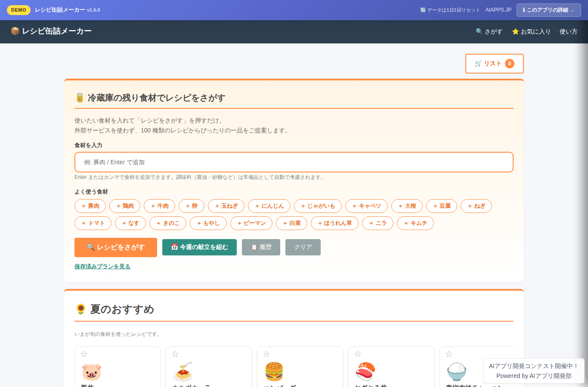Add キムチ ingredient chip
588x387 pixels.
pyautogui.click(x=415, y=223)
